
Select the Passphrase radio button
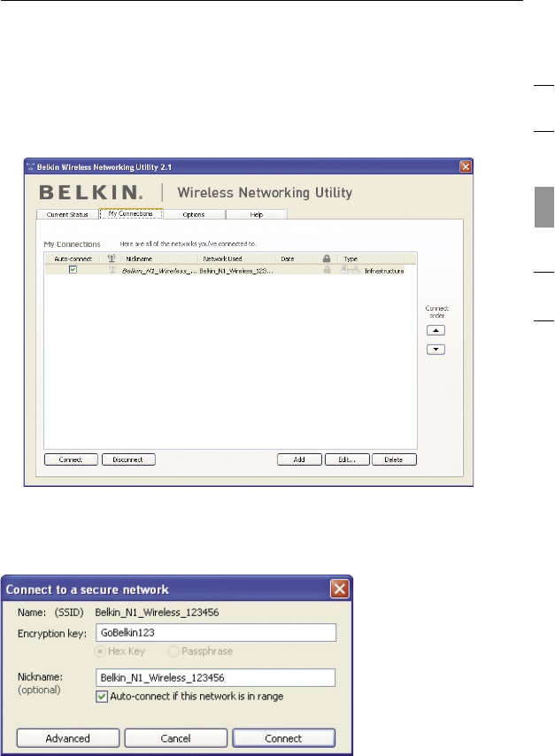tap(173, 652)
